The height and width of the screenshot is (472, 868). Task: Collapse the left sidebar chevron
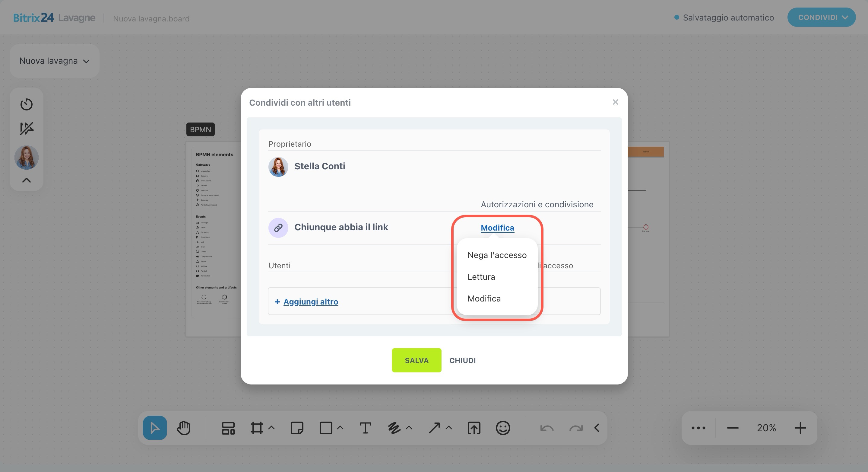[26, 180]
